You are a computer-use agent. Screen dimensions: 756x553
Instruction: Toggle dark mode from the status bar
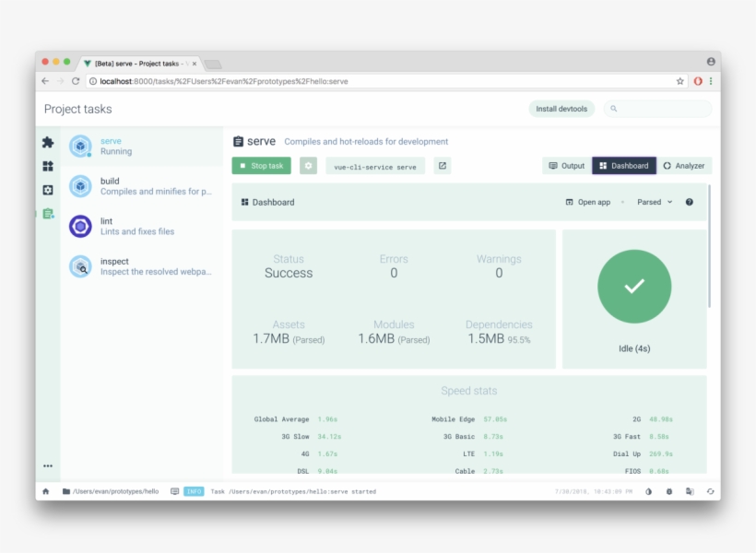pos(649,491)
